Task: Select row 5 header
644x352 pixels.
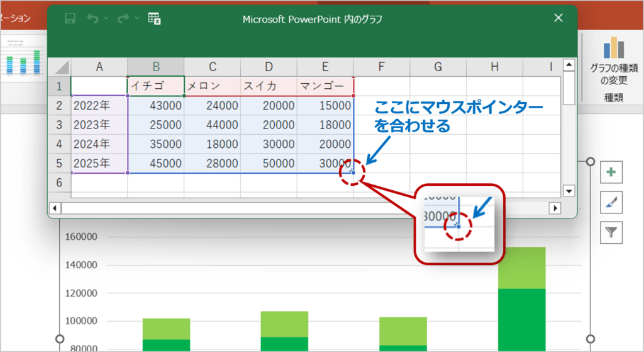Action: click(x=60, y=163)
